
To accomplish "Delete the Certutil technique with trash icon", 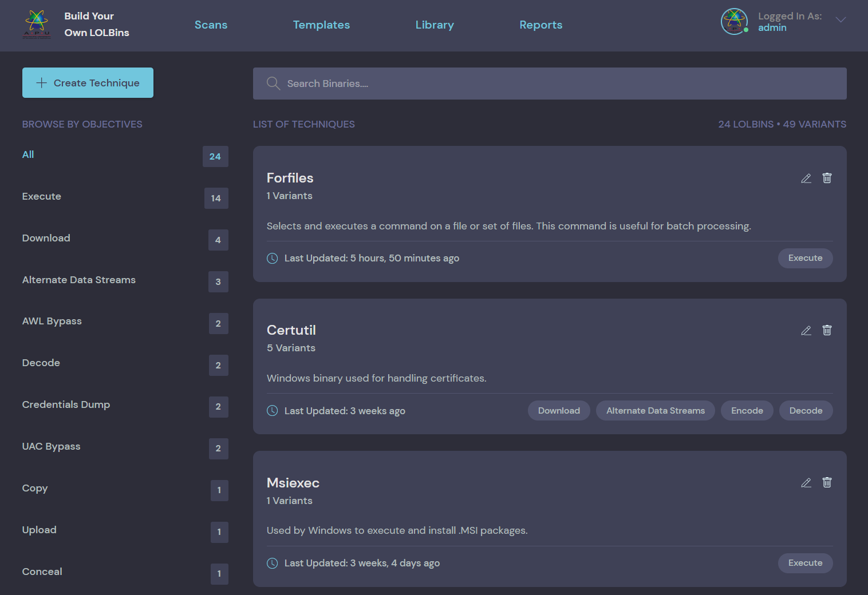I will [x=827, y=330].
